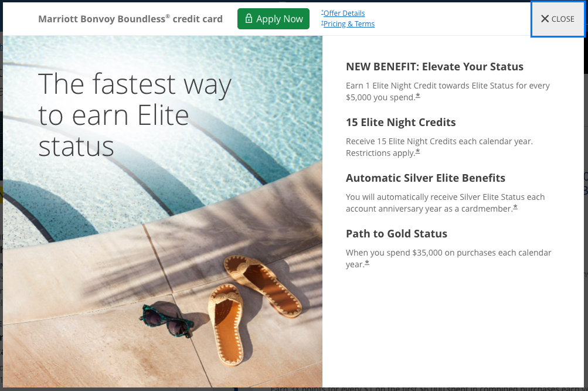Open the Pricing & Terms link
Screen dimensions: 588x391
348,23
